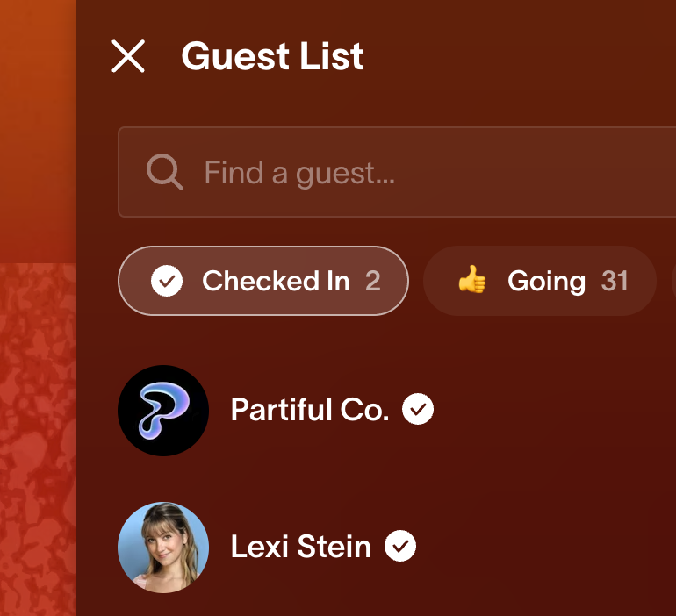
Task: Select the Lexi Stein guest name
Action: pyautogui.click(x=301, y=547)
